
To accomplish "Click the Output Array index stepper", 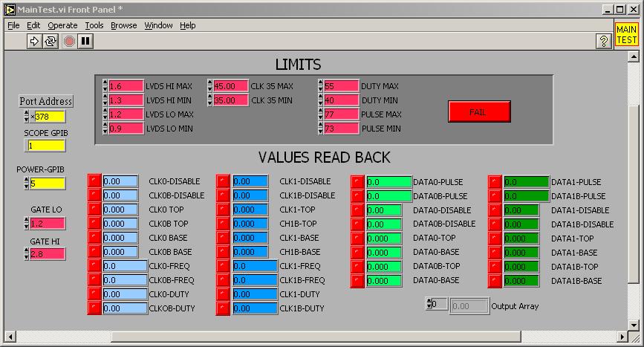I will [x=429, y=304].
